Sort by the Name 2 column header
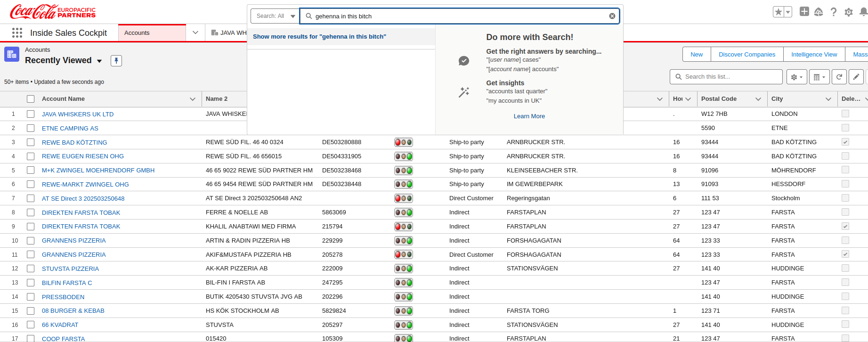Screen dimensions: 868x342 point(217,99)
